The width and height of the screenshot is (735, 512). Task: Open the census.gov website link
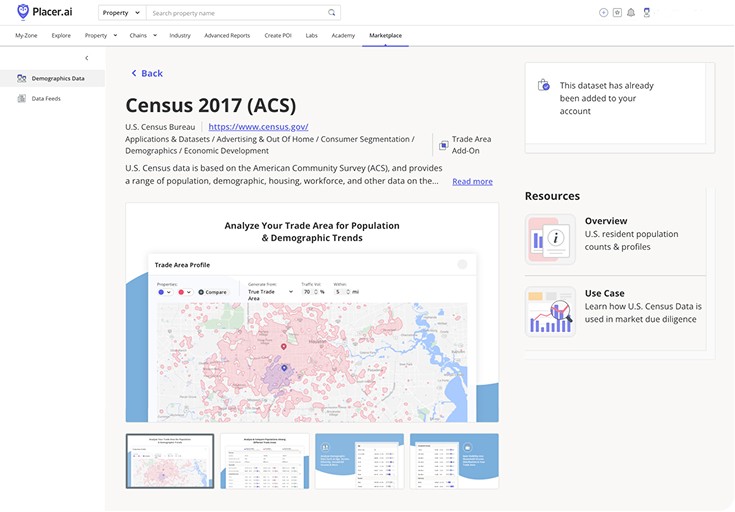258,127
